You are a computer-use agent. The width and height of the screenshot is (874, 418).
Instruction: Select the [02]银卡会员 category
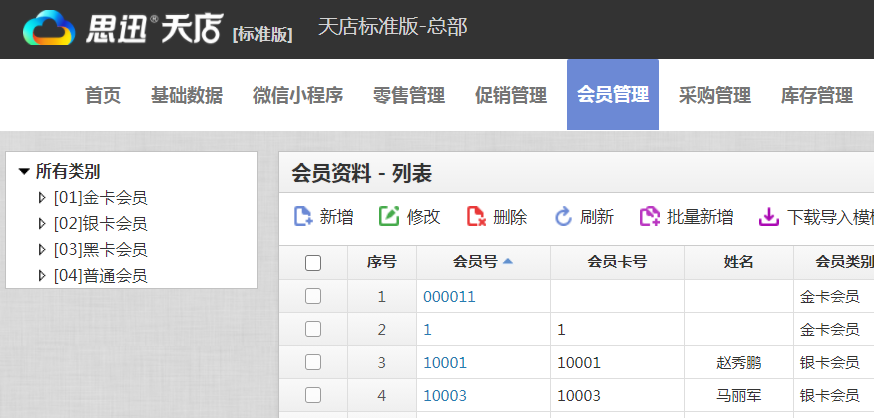(x=100, y=223)
